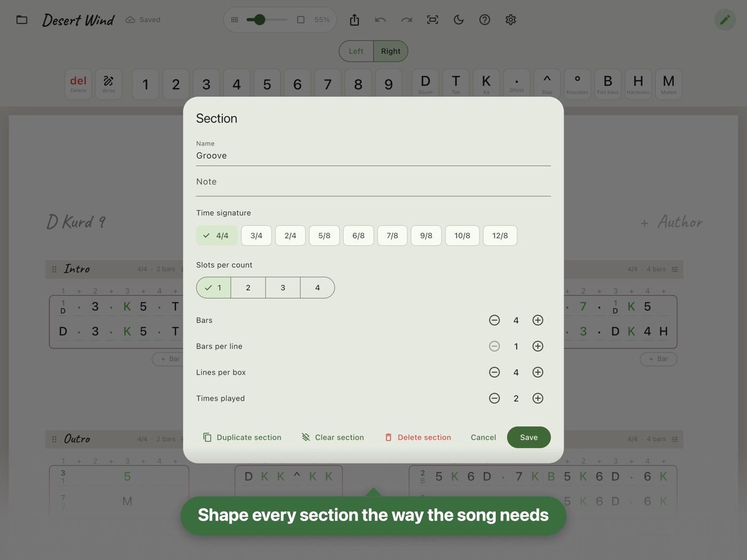Screen dimensions: 747x560
Task: Select the Knuckles stroke key
Action: [x=577, y=84]
